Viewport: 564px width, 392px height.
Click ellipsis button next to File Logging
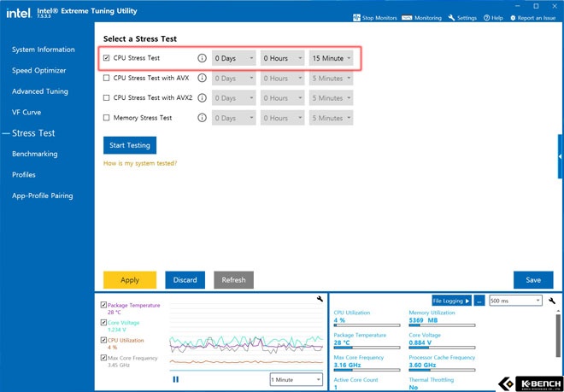coord(479,301)
